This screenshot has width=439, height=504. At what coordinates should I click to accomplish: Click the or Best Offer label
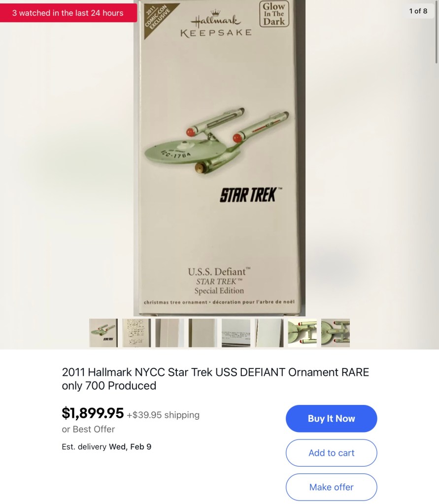[88, 429]
